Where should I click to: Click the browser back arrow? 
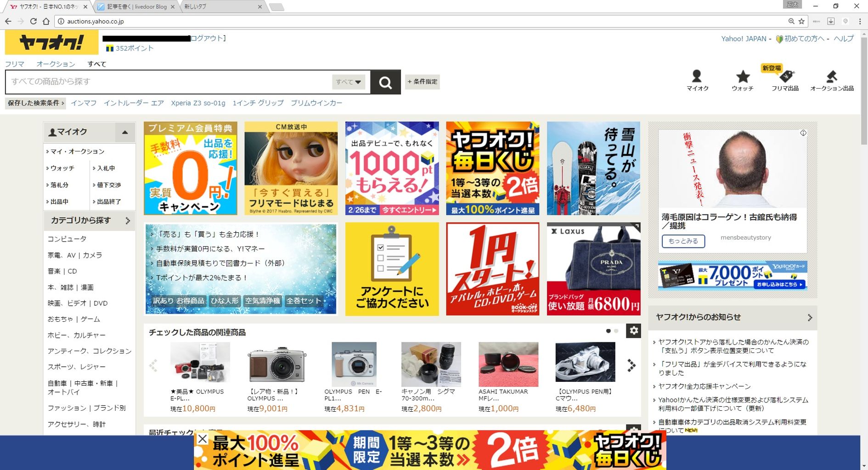pos(8,21)
